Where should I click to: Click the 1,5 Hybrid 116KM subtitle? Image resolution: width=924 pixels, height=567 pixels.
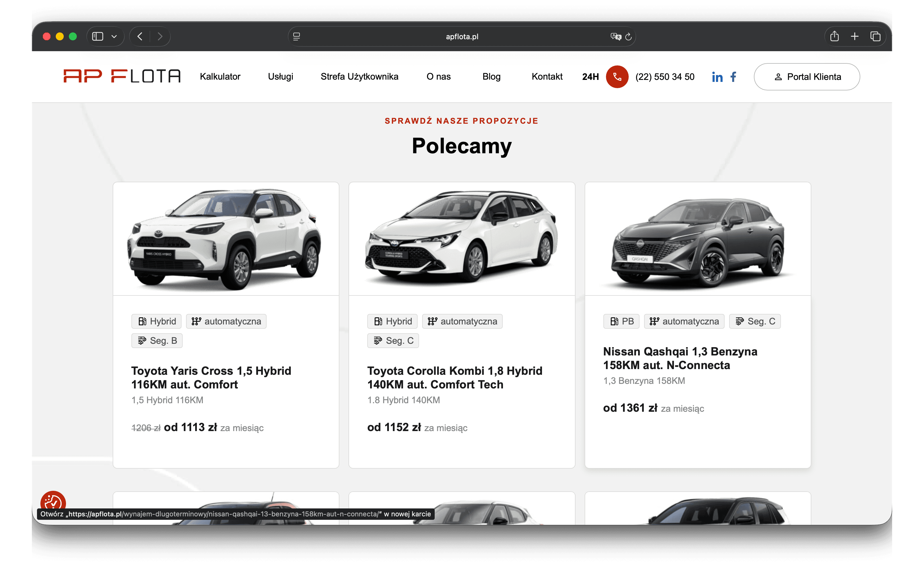[167, 400]
